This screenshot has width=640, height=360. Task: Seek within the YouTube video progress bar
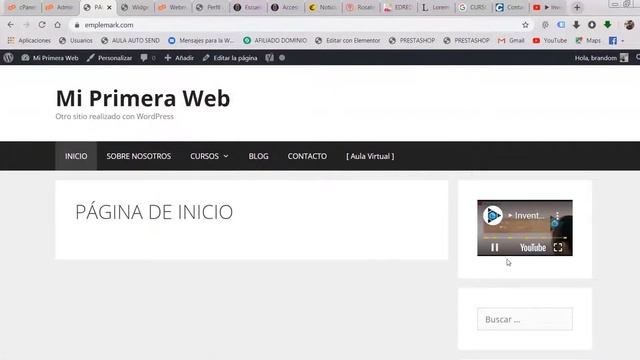click(x=525, y=238)
